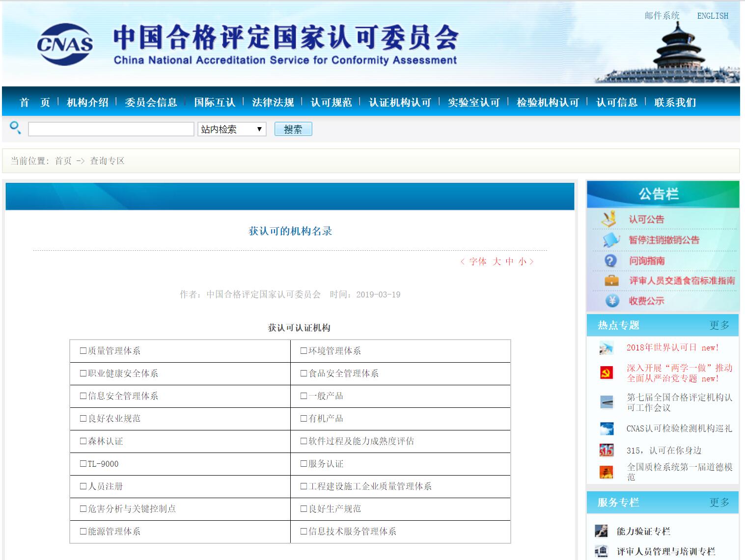745x560 pixels.
Task: Open the 联系我们 nav menu
Action: point(675,102)
